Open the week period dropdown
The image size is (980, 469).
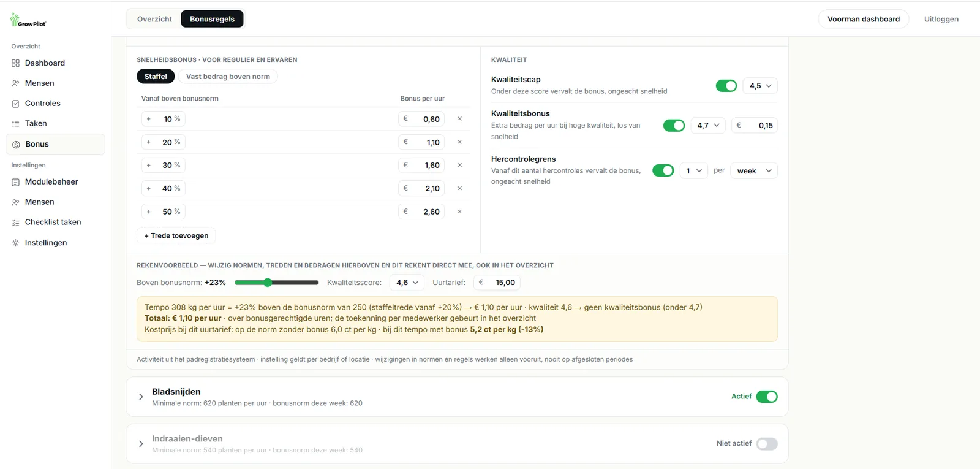[754, 170]
